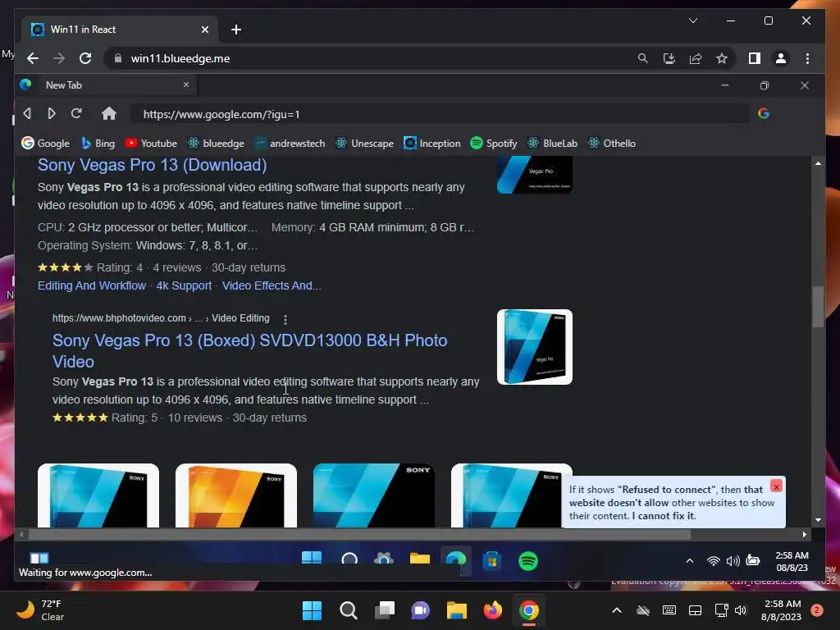The height and width of the screenshot is (630, 840).
Task: Click the install app icon in address bar
Action: [669, 58]
